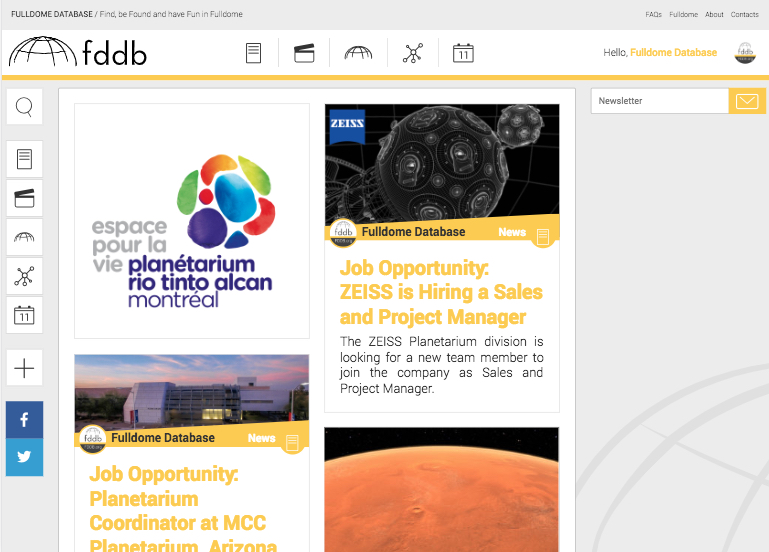Click fddb author avatar on ZEISS card
The width and height of the screenshot is (769, 552).
click(343, 232)
